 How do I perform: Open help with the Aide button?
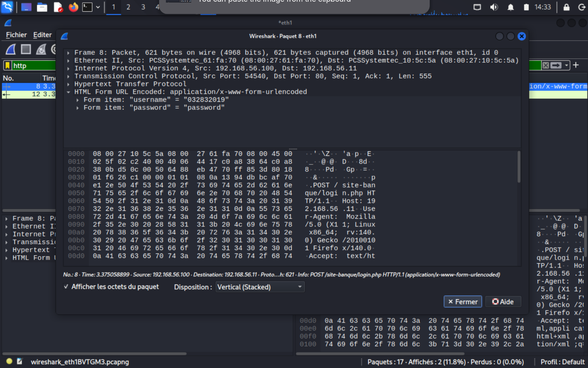click(x=503, y=301)
